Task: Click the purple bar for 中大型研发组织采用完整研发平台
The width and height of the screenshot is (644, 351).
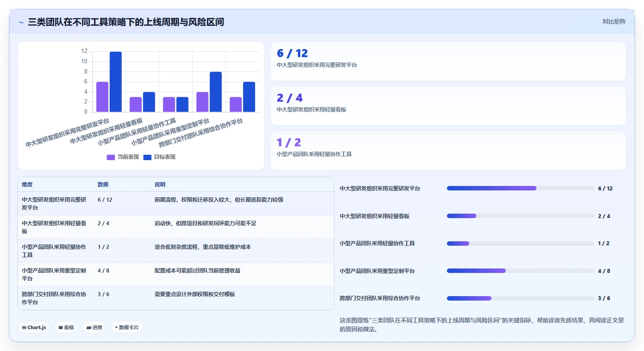Action: coord(102,97)
